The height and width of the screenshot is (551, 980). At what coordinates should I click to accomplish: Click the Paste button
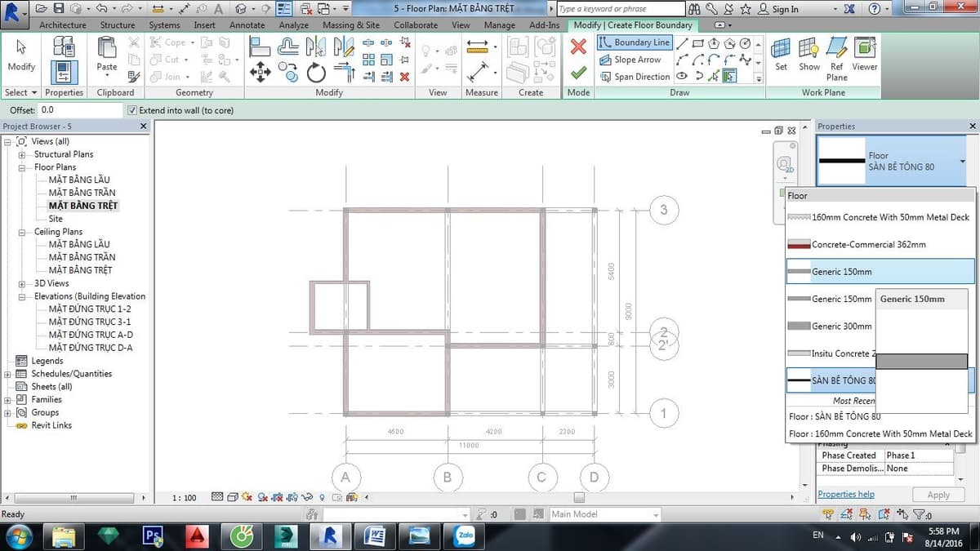(x=107, y=55)
